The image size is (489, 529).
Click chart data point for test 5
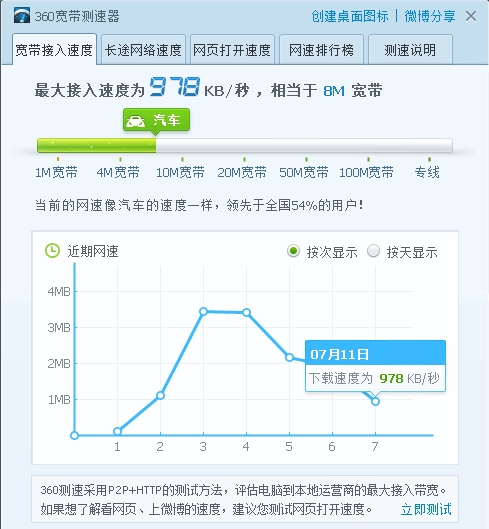point(289,357)
